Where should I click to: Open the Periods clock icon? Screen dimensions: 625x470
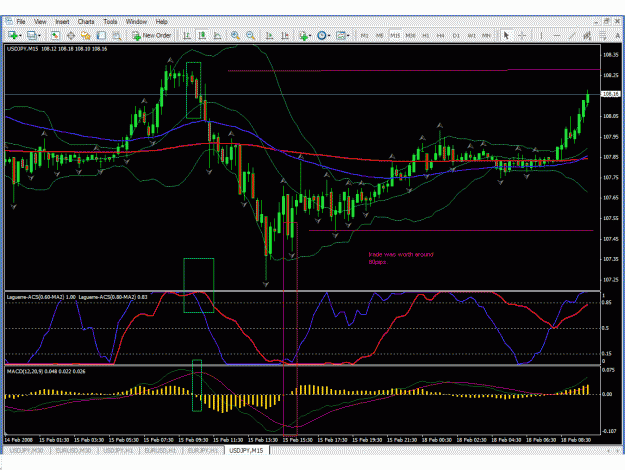tap(322, 35)
